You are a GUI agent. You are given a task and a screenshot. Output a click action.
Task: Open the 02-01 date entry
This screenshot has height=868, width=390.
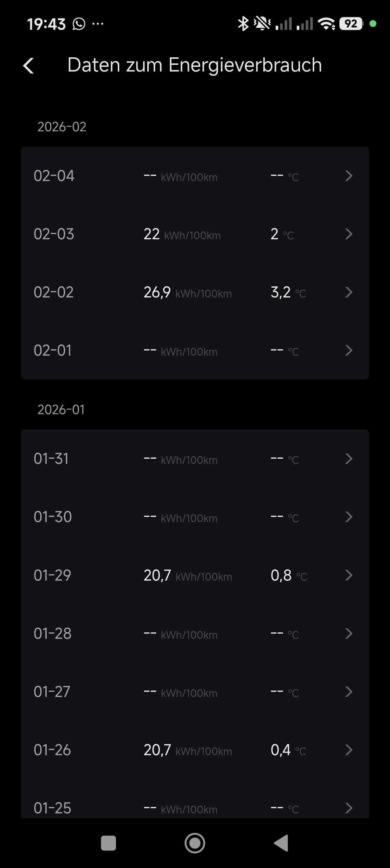tap(53, 350)
